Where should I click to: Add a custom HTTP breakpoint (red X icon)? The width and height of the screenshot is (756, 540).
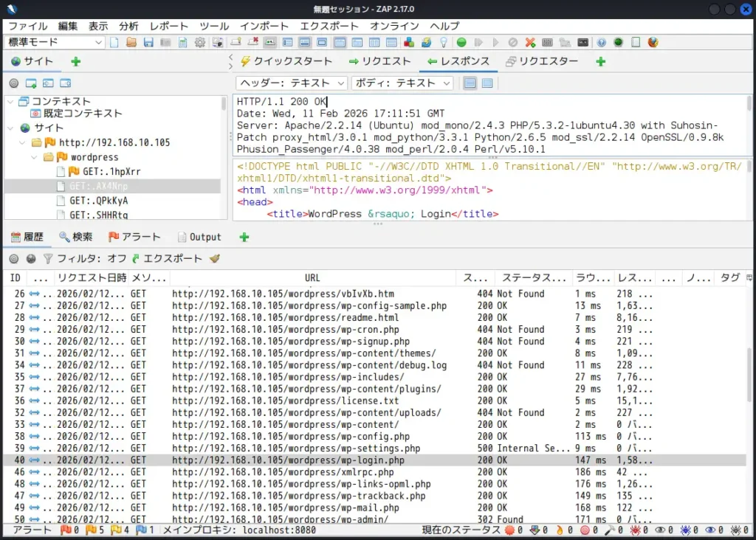(529, 42)
